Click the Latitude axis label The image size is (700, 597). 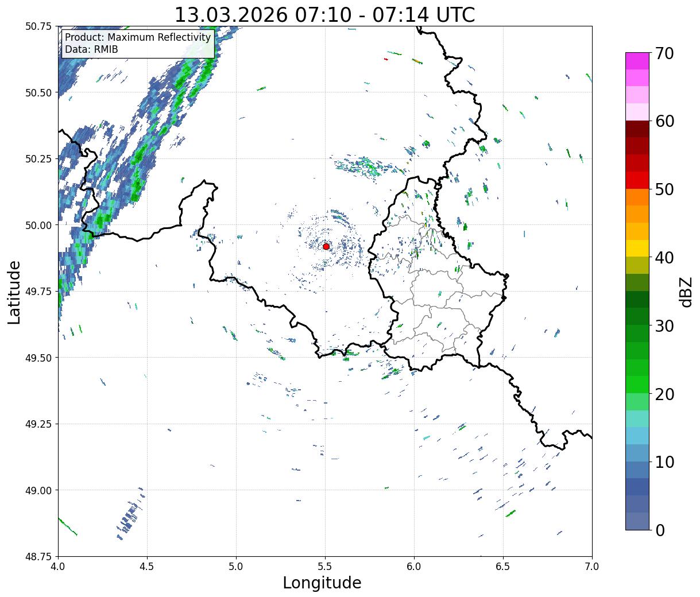pyautogui.click(x=14, y=292)
